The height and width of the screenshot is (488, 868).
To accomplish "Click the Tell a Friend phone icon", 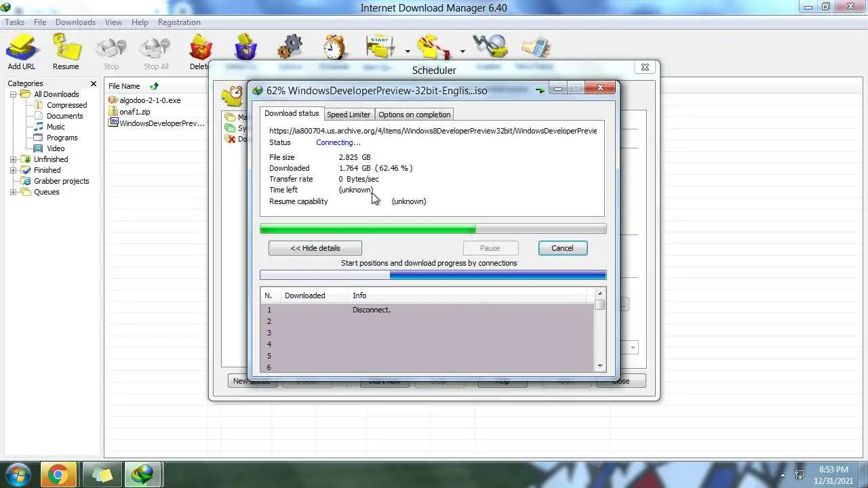I will [x=535, y=47].
